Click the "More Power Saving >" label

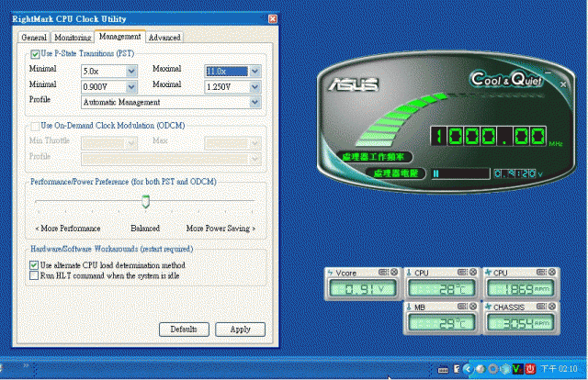click(220, 229)
